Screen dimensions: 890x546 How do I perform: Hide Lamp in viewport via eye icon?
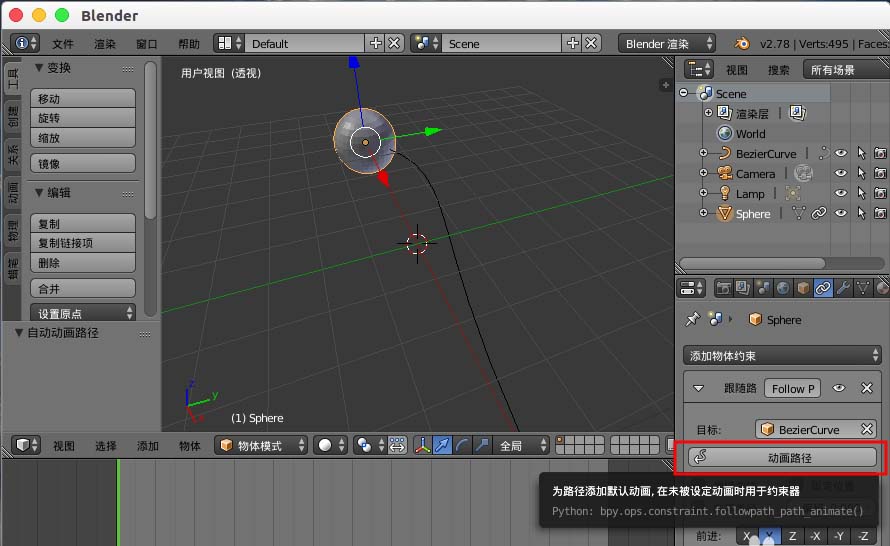pos(841,194)
